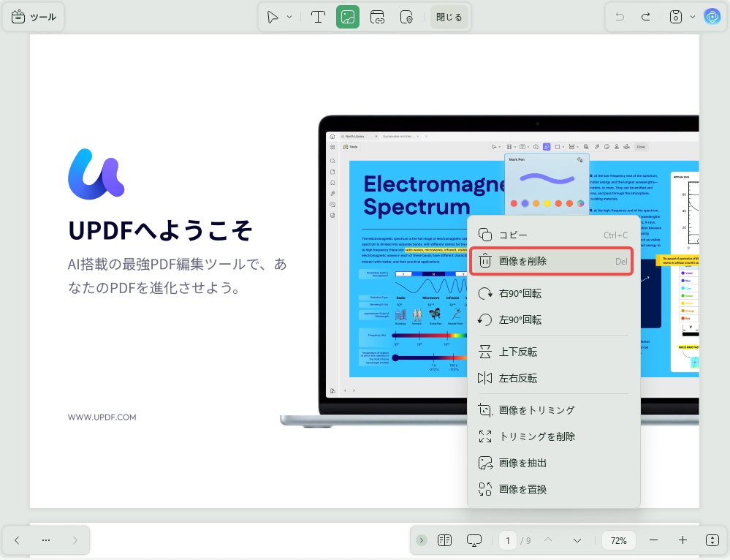
Task: Redo the last action
Action: click(x=646, y=18)
